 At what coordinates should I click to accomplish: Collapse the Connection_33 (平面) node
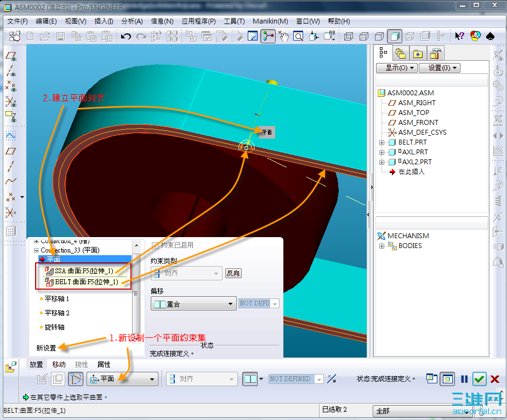[x=36, y=250]
